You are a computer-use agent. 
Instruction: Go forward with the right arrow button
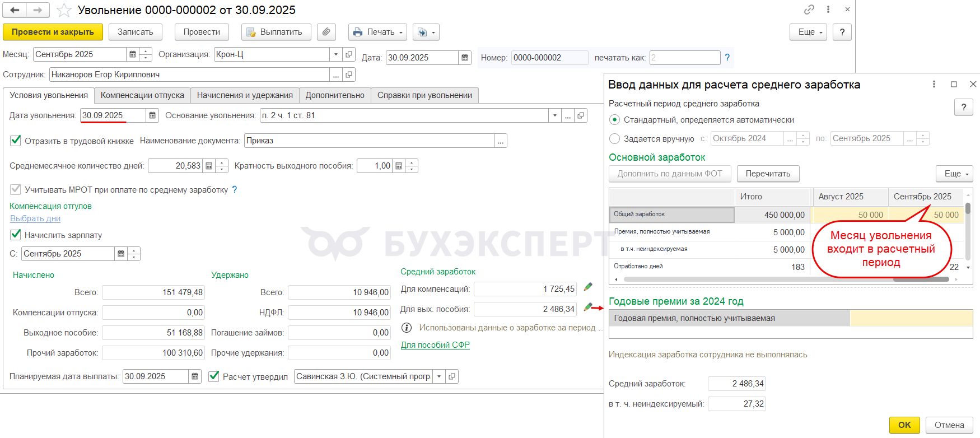[38, 10]
